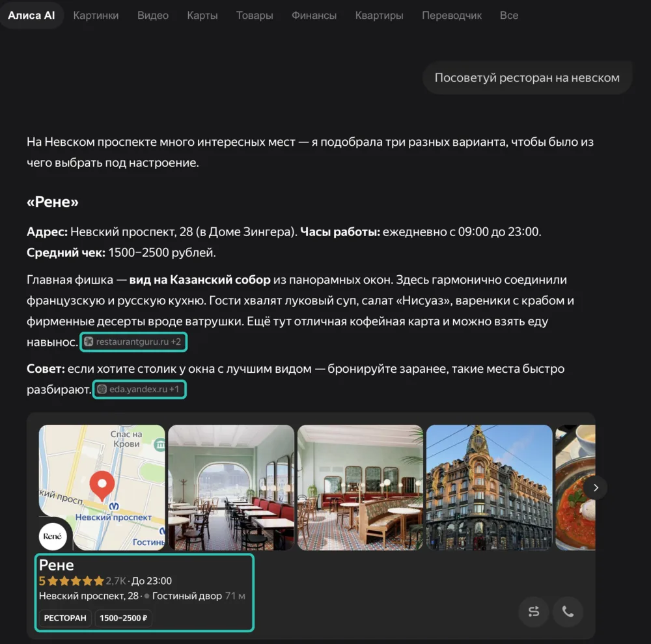Viewport: 651px width, 644px height.
Task: Open the interior photo with green booths
Action: [360, 487]
